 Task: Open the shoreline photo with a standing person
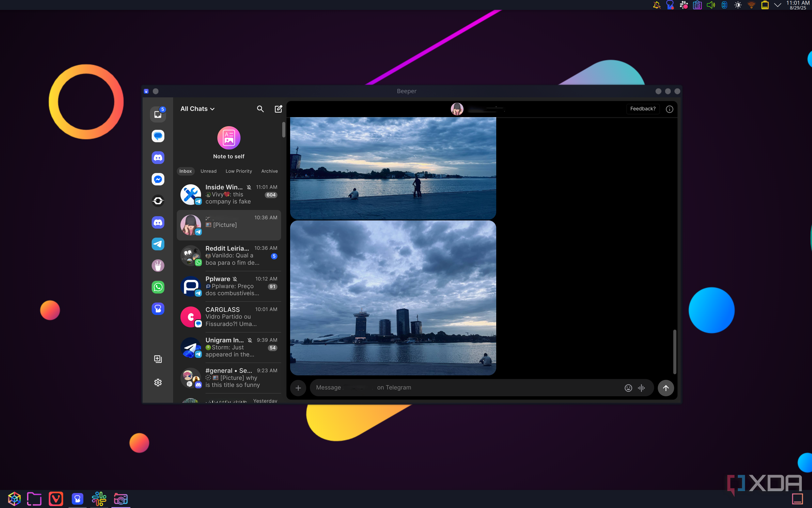pyautogui.click(x=393, y=168)
